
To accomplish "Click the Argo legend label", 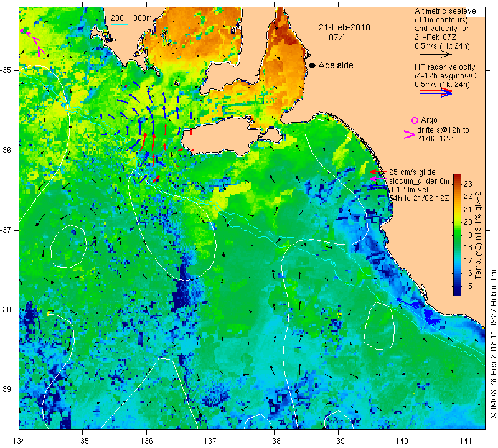I will pos(429,120).
